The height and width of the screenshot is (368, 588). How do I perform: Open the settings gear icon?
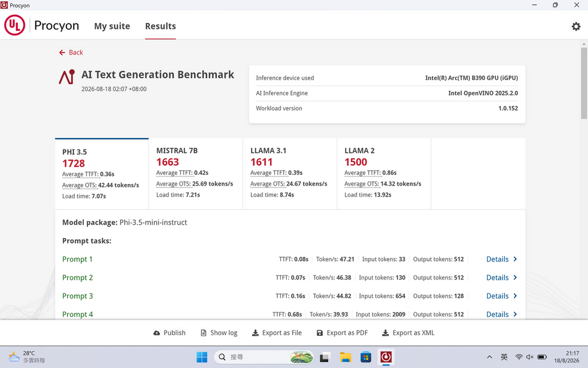(x=575, y=26)
